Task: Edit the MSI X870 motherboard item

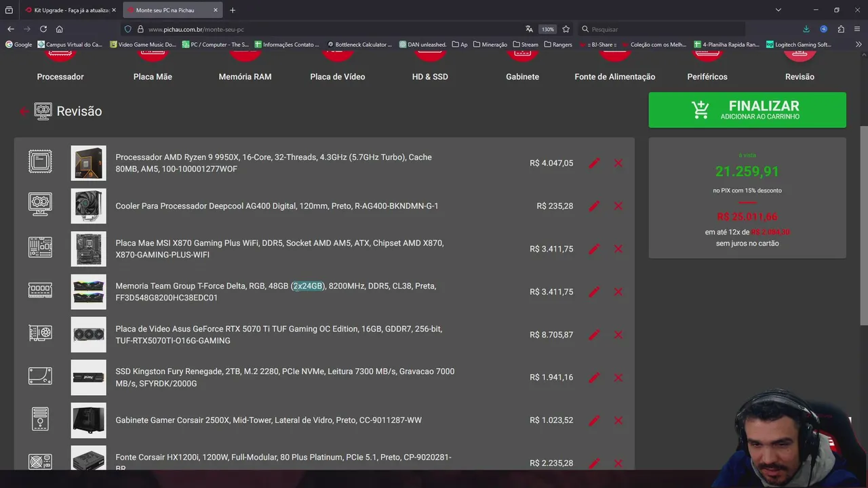Action: coord(594,249)
